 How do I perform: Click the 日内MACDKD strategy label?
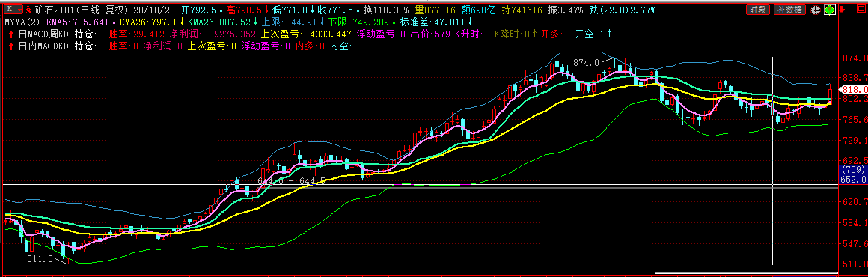pyautogui.click(x=43, y=46)
